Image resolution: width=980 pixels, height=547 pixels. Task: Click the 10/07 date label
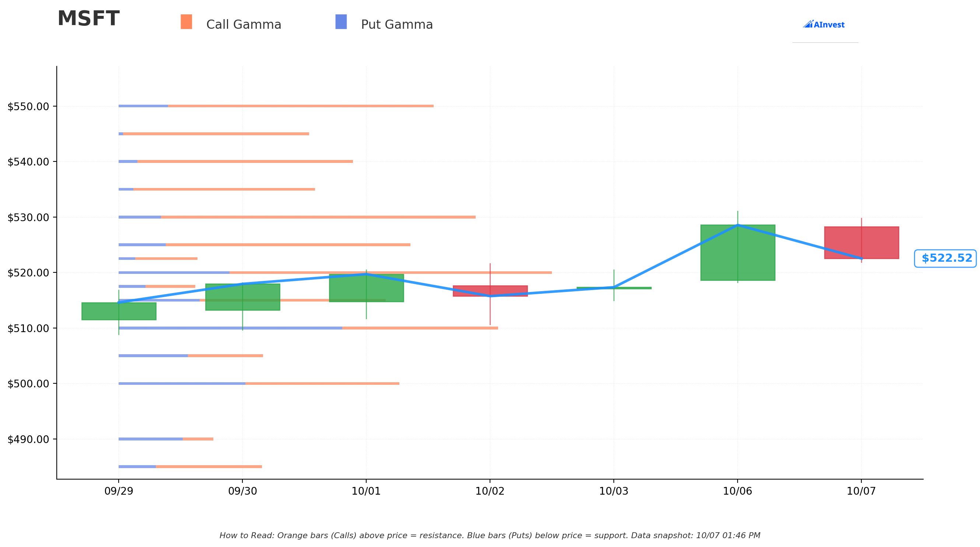pos(861,491)
